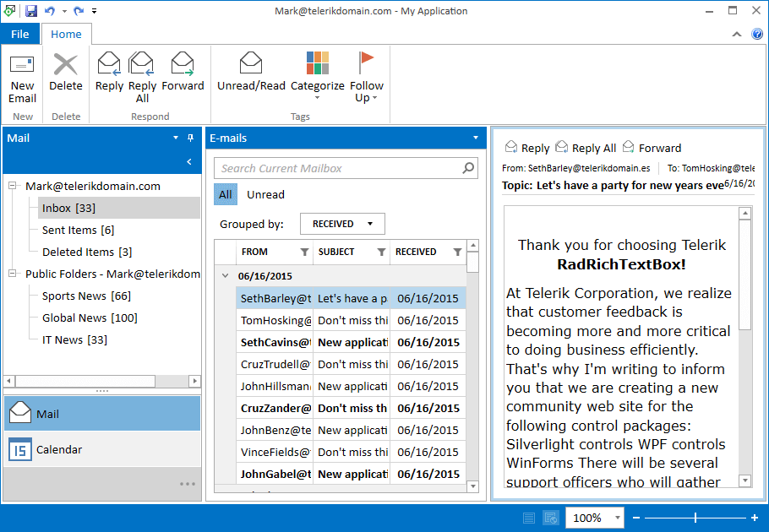Select the Home ribbon tab

(x=66, y=34)
